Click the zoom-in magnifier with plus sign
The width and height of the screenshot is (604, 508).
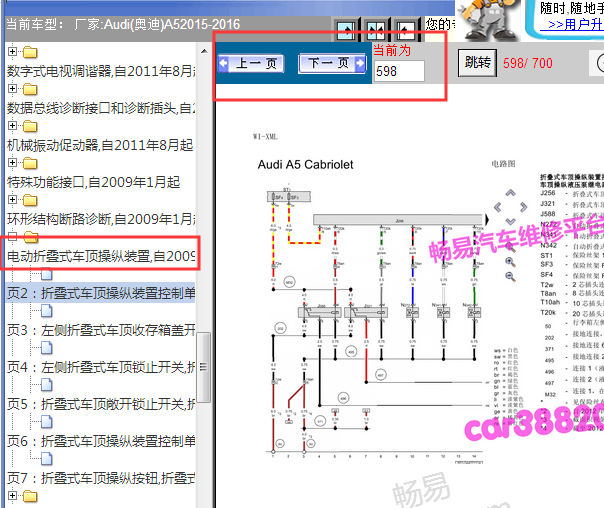tap(510, 262)
